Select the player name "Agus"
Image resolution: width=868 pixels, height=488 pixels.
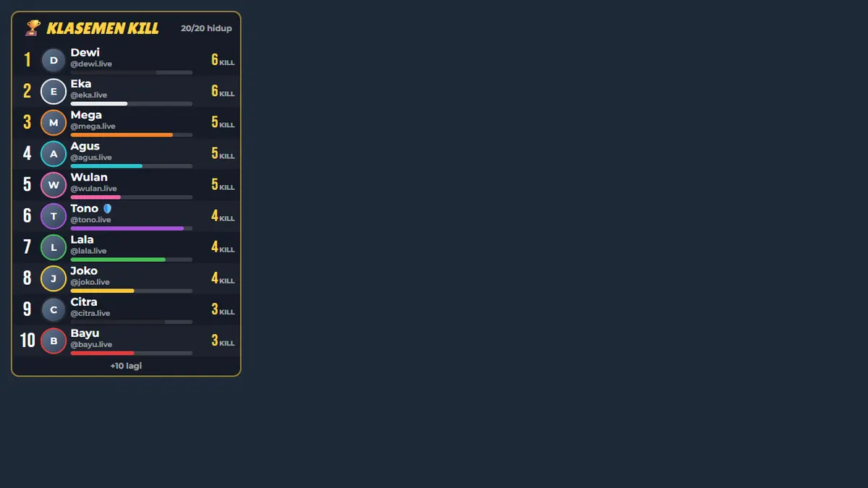[x=85, y=146]
